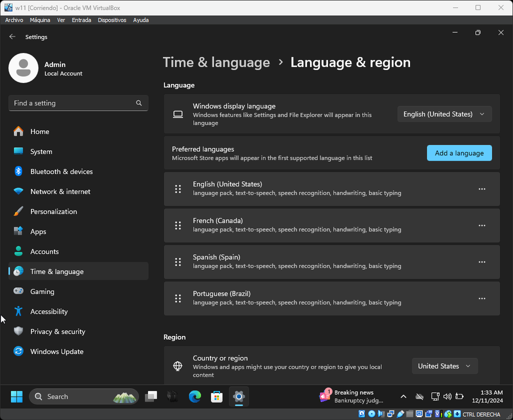The width and height of the screenshot is (513, 420).
Task: Select the Portuguese (Brazil) language row
Action: [x=332, y=298]
